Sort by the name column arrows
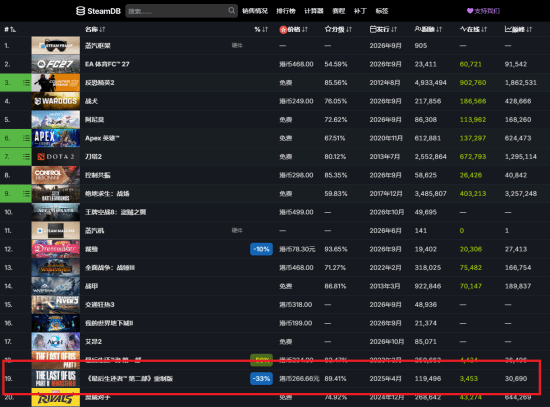The width and height of the screenshot is (550, 407). point(102,29)
